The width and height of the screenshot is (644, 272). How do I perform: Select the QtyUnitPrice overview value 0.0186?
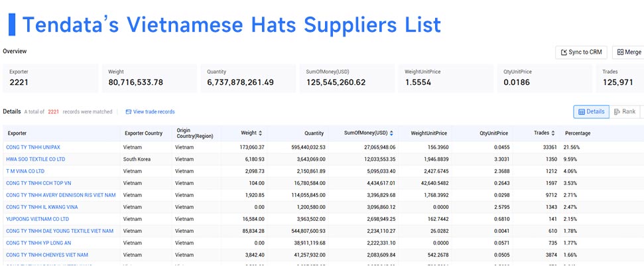point(517,82)
